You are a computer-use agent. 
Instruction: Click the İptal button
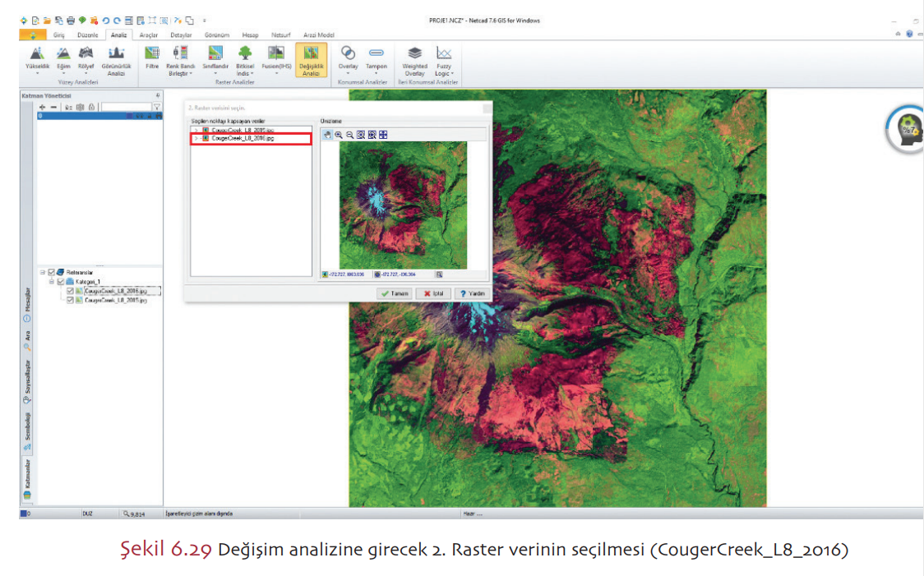coord(433,293)
